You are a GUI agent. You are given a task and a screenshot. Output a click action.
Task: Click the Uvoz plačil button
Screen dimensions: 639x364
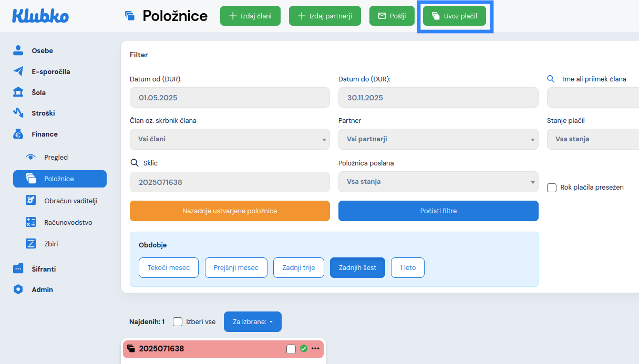click(455, 16)
